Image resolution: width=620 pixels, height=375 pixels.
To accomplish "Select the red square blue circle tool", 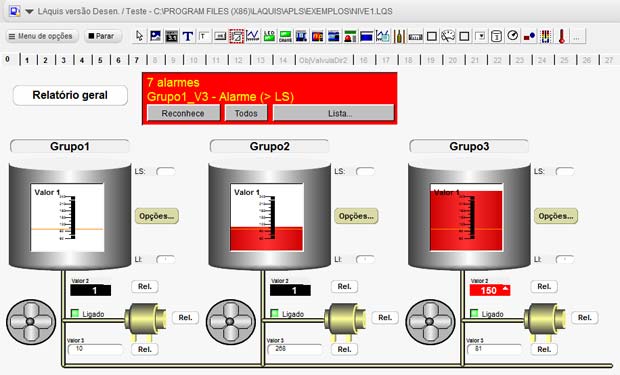I will [529, 36].
